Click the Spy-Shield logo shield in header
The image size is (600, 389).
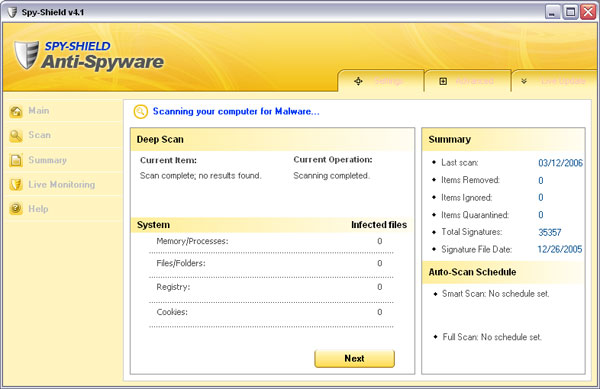(x=26, y=55)
